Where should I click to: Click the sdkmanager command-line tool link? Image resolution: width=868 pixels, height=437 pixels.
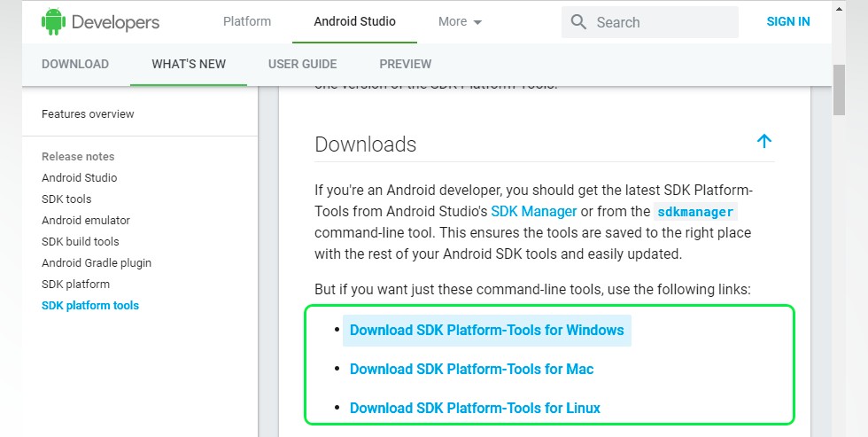click(696, 212)
